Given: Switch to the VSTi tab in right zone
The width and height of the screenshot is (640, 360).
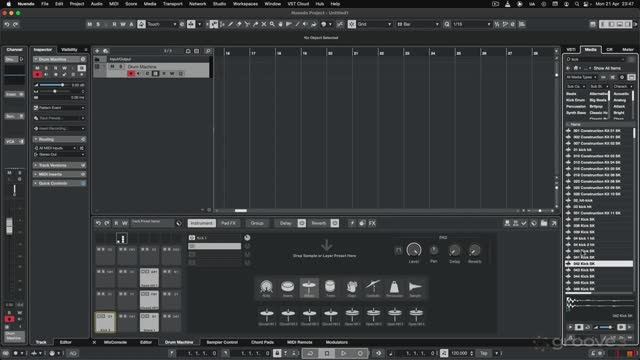Looking at the screenshot, I should [571, 49].
